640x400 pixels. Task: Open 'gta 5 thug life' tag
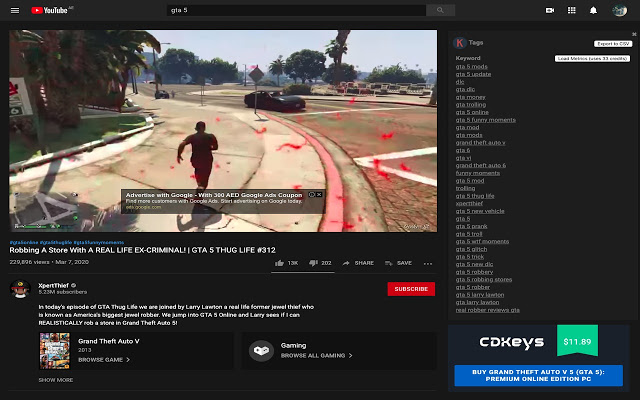tap(475, 196)
